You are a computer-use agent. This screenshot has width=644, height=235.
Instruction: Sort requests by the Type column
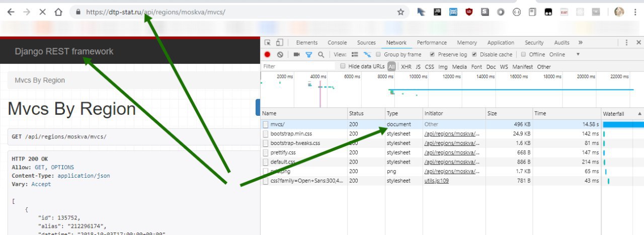click(404, 114)
